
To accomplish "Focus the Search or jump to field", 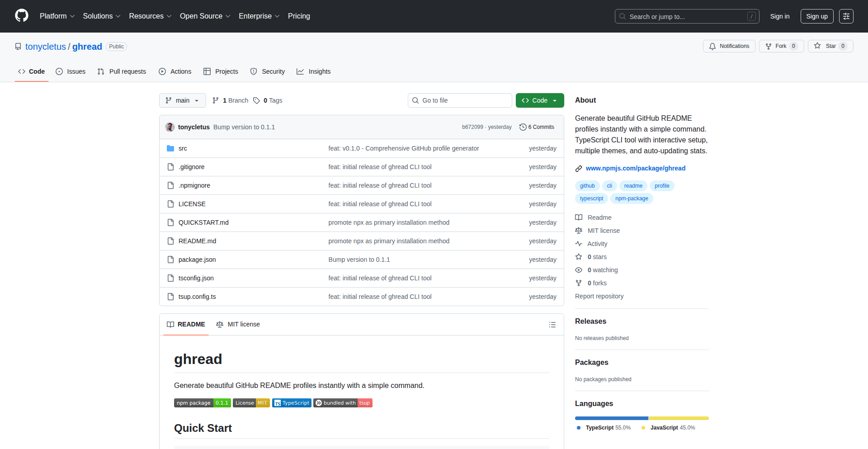I will click(x=687, y=16).
